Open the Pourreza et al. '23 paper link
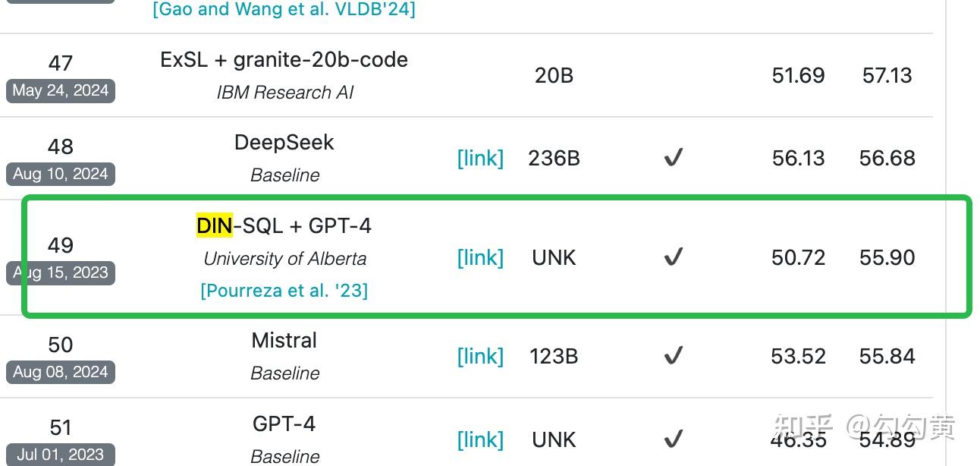The width and height of the screenshot is (980, 466). pos(284,291)
